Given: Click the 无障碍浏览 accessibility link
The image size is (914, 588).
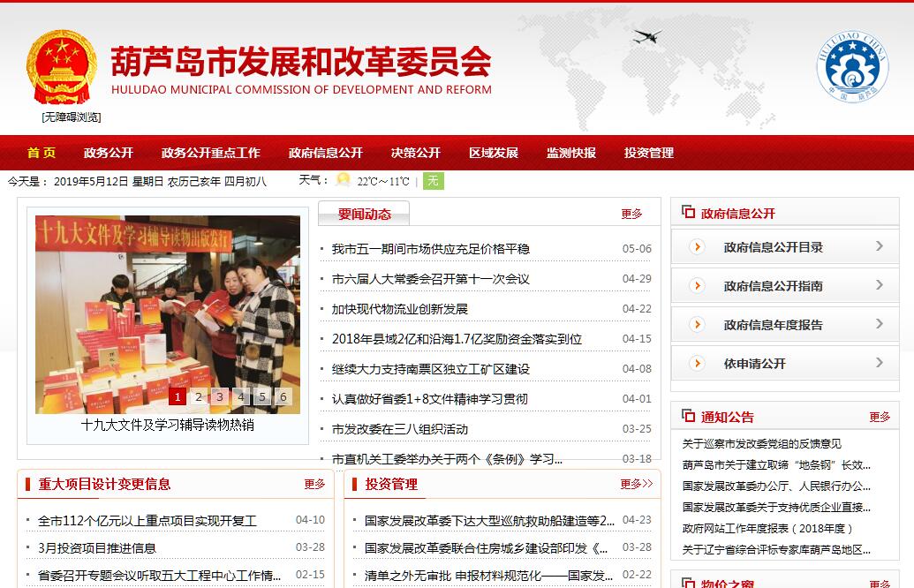Looking at the screenshot, I should pos(72,117).
